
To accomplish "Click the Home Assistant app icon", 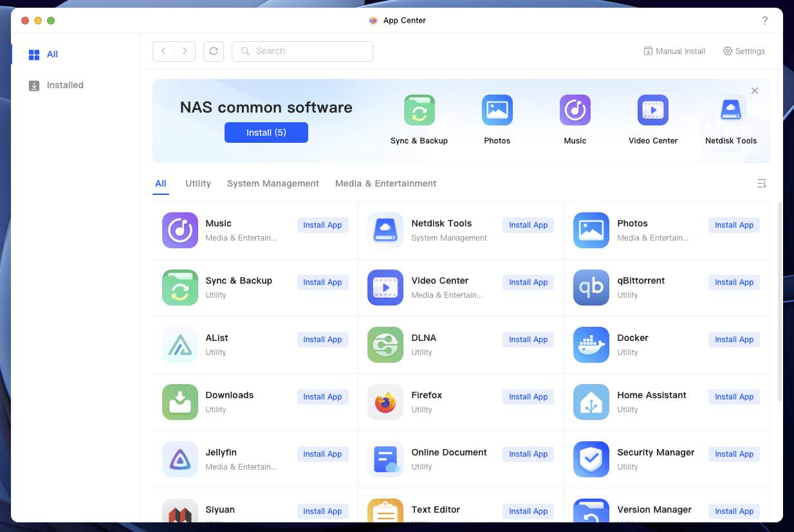I will tap(591, 402).
